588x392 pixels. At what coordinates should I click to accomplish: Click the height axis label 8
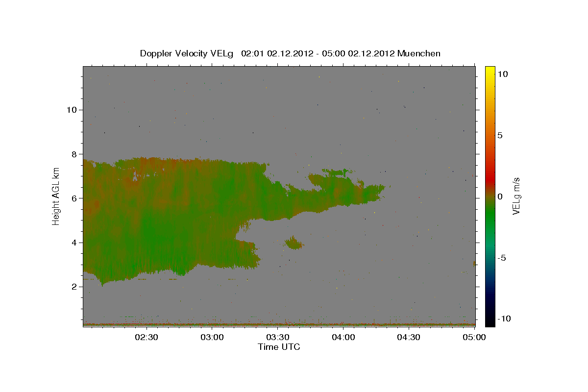(73, 154)
